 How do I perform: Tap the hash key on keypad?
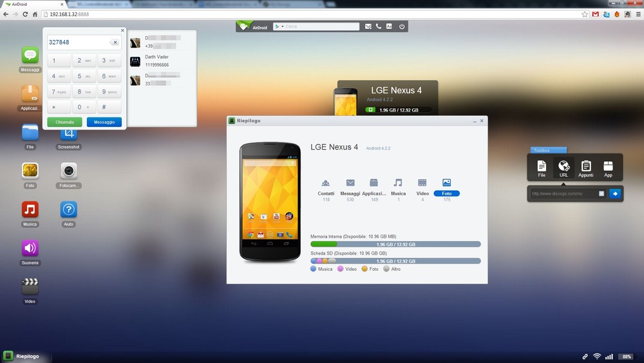point(109,107)
